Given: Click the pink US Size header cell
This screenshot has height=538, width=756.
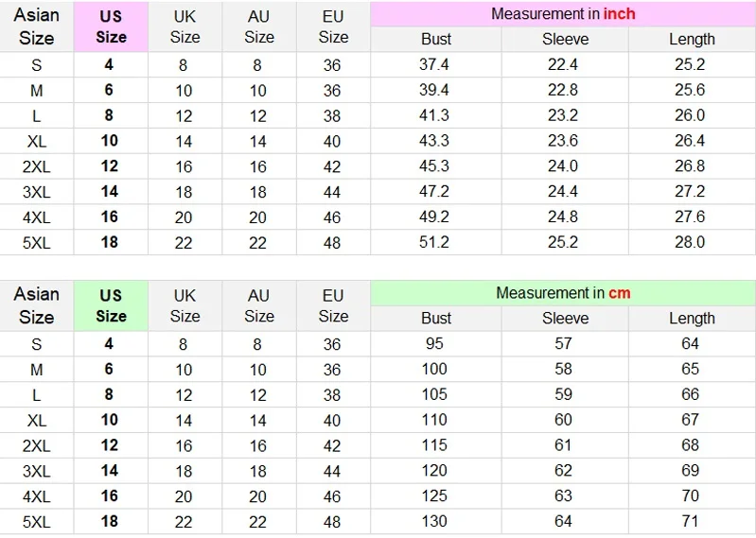Looking at the screenshot, I should click(111, 26).
